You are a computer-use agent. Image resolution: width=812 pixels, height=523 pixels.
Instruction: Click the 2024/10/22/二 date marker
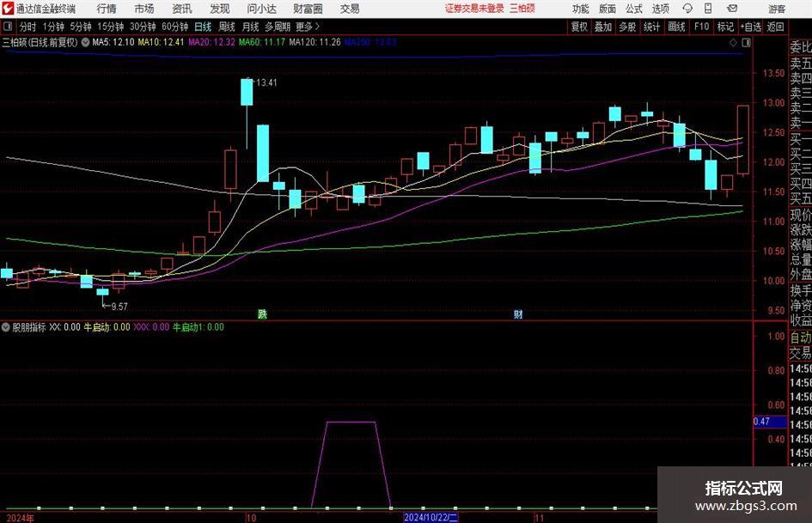tap(430, 517)
